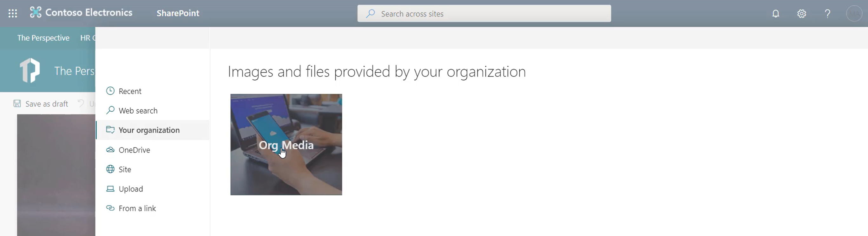Image resolution: width=868 pixels, height=236 pixels.
Task: Click the Save as draft button
Action: pyautogui.click(x=40, y=104)
